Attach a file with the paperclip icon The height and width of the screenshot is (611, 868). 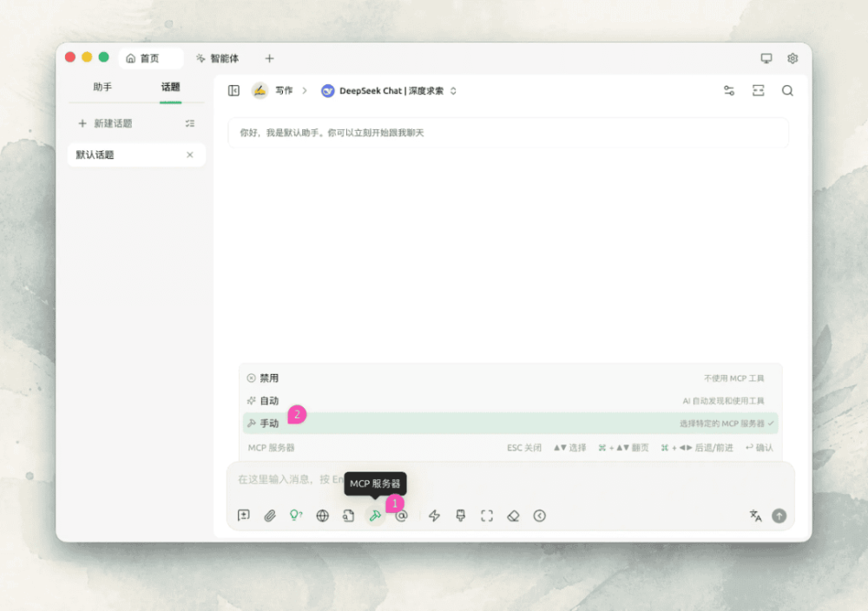click(x=270, y=516)
